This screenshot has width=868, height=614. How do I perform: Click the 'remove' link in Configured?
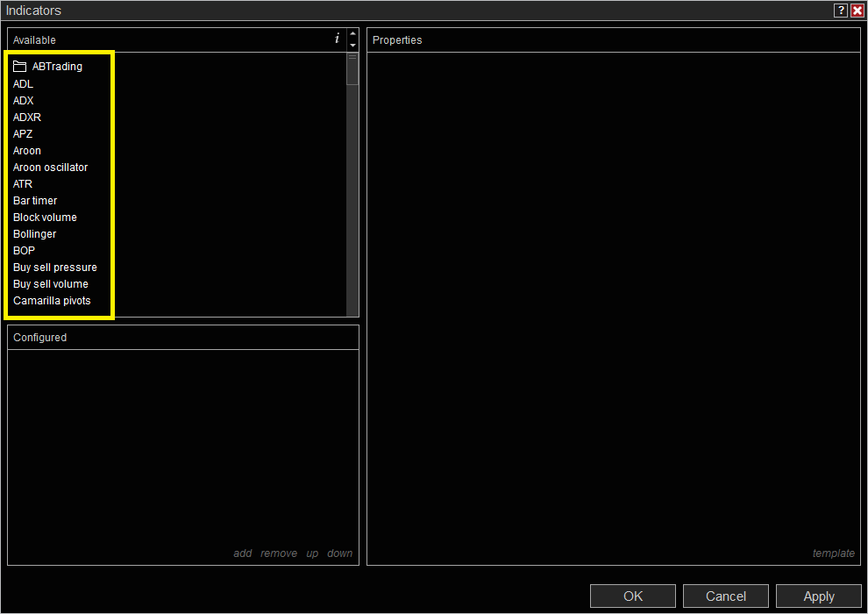[279, 553]
